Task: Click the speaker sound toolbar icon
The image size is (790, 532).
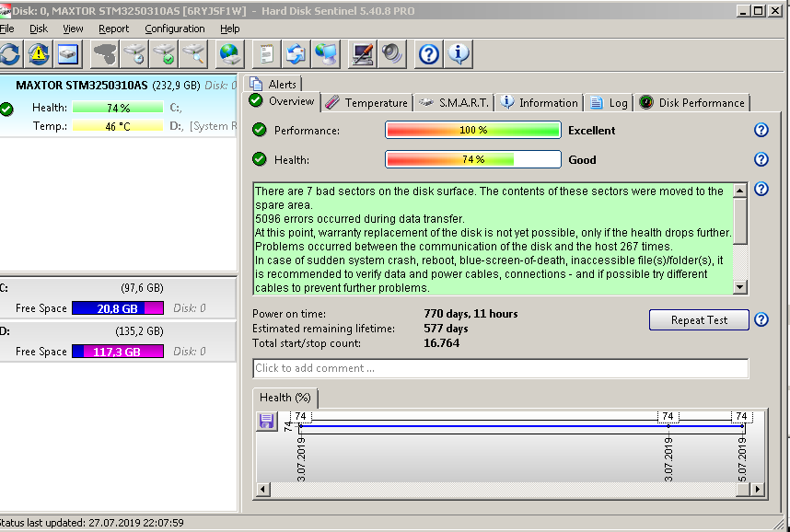Action: pos(392,54)
